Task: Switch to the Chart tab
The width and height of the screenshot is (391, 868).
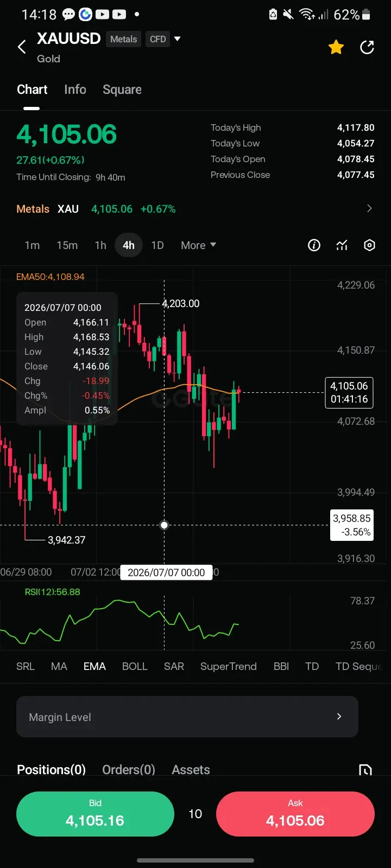Action: 32,90
